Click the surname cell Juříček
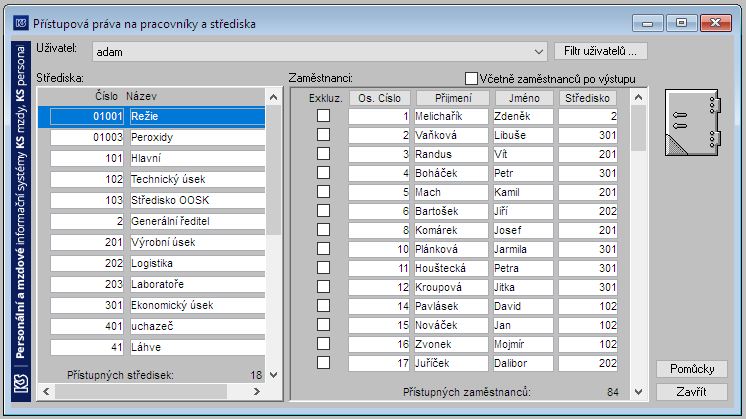Screen dimensions: 746x419 click(451, 363)
